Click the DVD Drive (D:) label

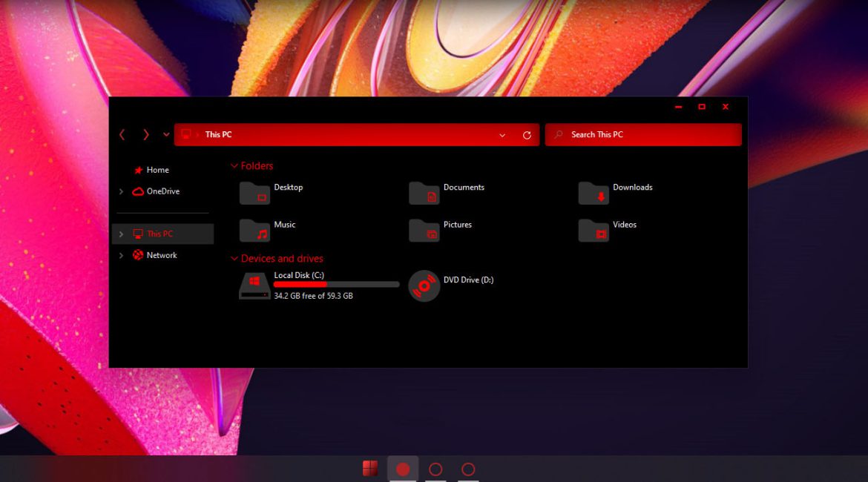click(x=468, y=280)
